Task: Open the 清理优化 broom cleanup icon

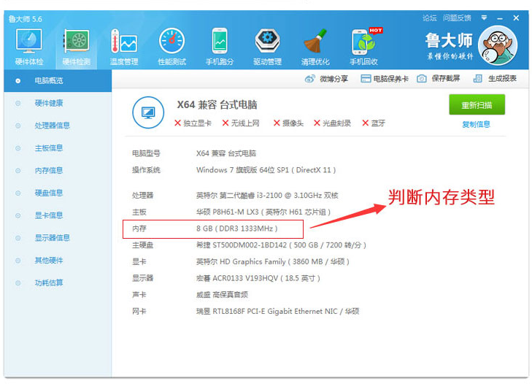Action: pos(315,42)
